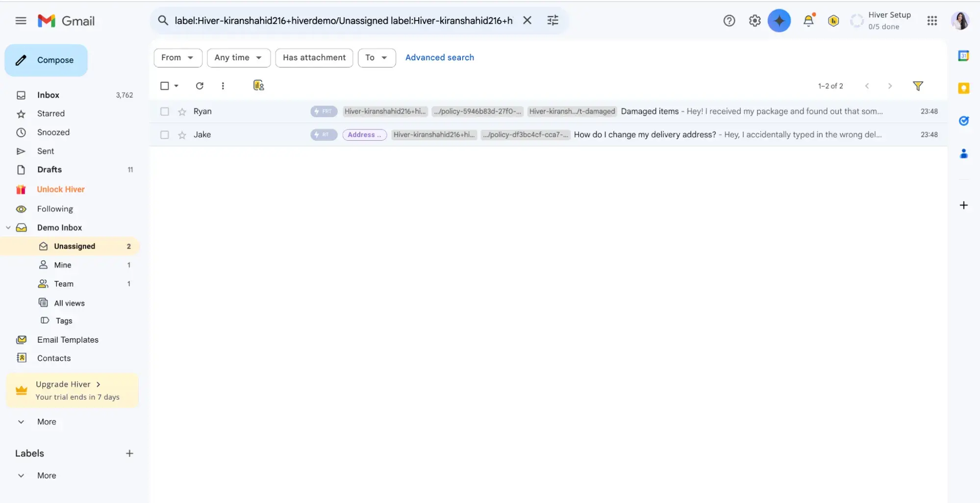Open the From filter dropdown
This screenshot has width=980, height=503.
(178, 58)
